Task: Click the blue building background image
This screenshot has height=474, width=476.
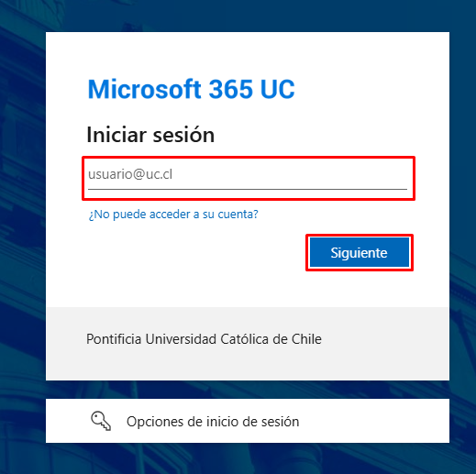Action: coord(21,245)
